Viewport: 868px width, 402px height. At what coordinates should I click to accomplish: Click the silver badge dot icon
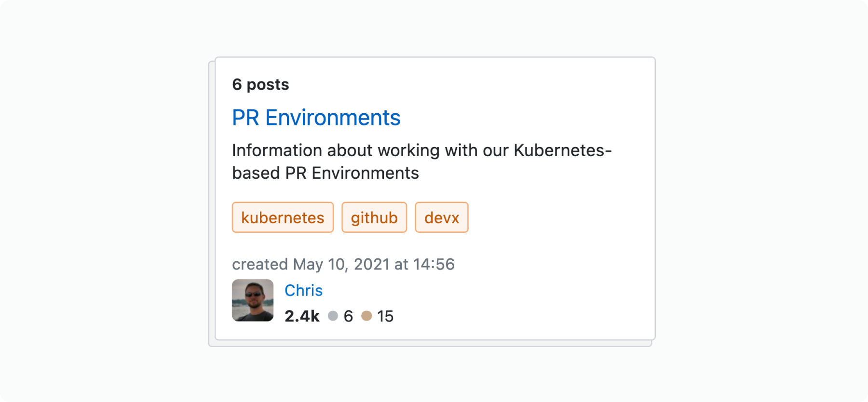(333, 316)
